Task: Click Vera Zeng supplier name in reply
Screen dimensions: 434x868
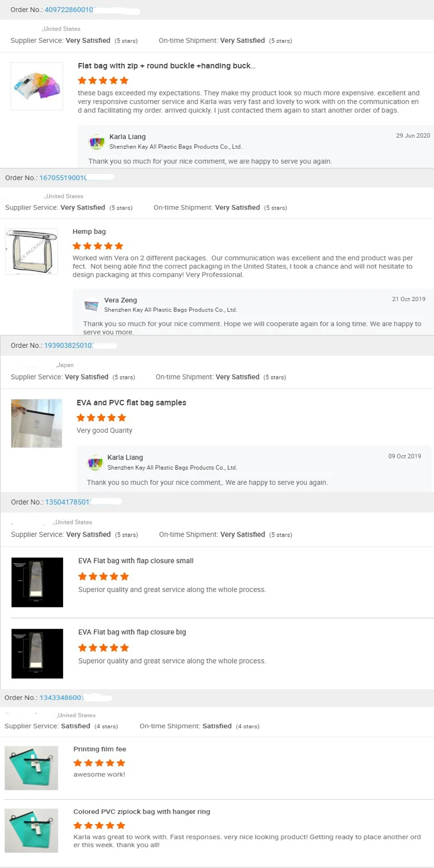Action: [x=120, y=300]
